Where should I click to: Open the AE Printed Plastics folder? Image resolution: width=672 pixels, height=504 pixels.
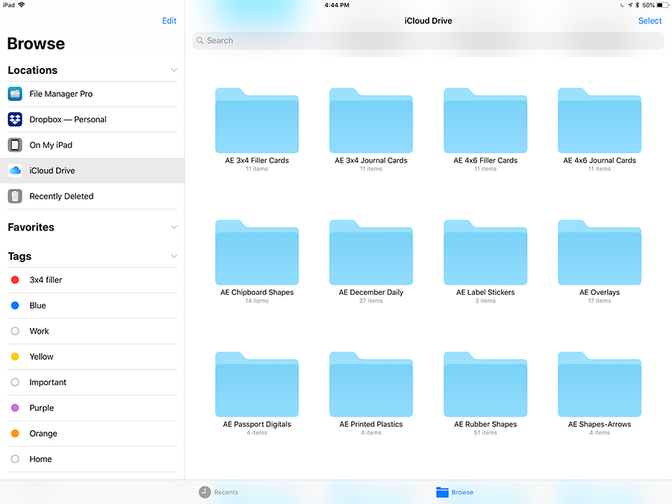click(371, 384)
